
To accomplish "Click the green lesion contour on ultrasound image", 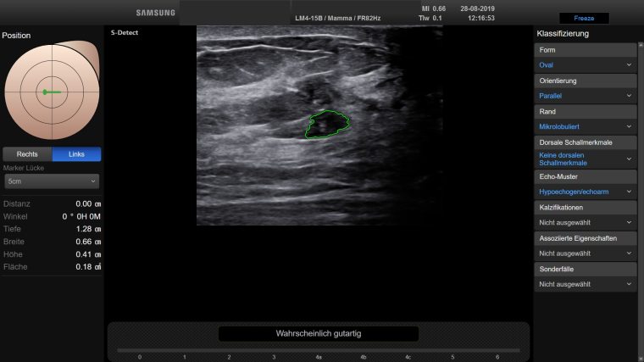I will point(328,125).
